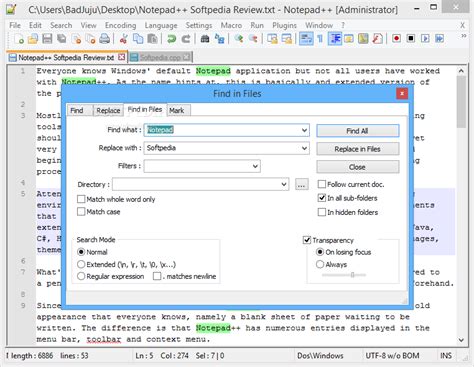Viewport: 474px width, 367px height.
Task: Toggle the Show Indent Guide icon
Action: (335, 39)
